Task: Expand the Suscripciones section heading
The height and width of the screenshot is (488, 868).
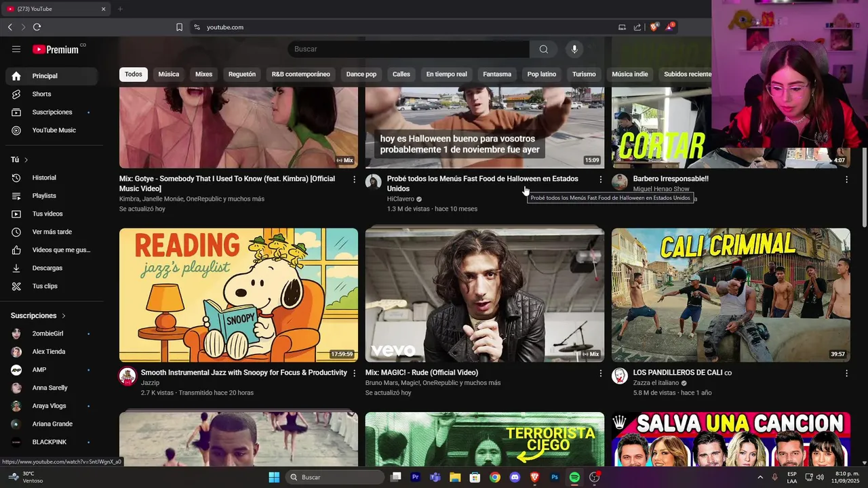Action: point(39,316)
